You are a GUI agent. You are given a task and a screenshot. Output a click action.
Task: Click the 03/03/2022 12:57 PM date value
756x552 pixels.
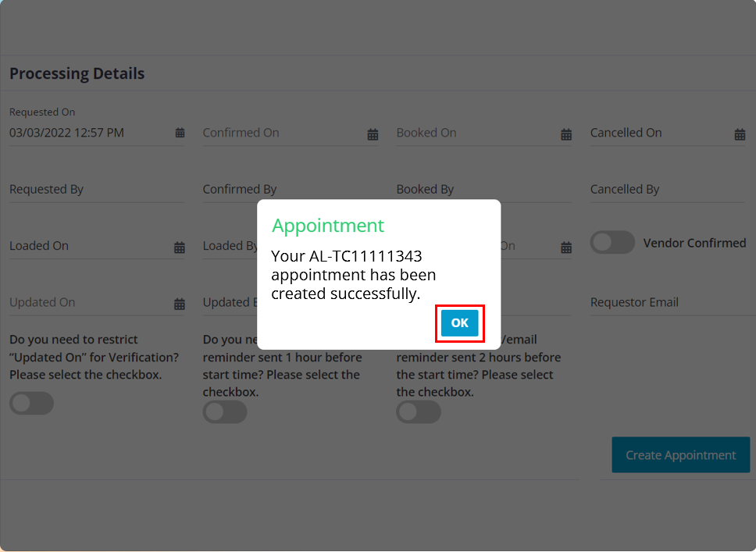tap(67, 133)
